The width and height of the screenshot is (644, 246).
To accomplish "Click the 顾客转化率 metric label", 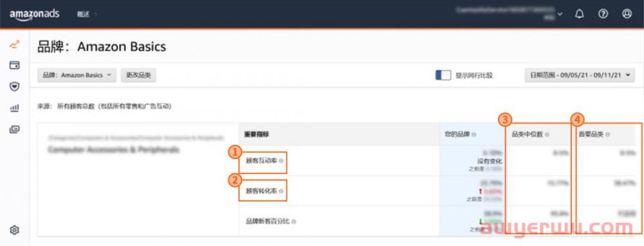I will click(261, 191).
